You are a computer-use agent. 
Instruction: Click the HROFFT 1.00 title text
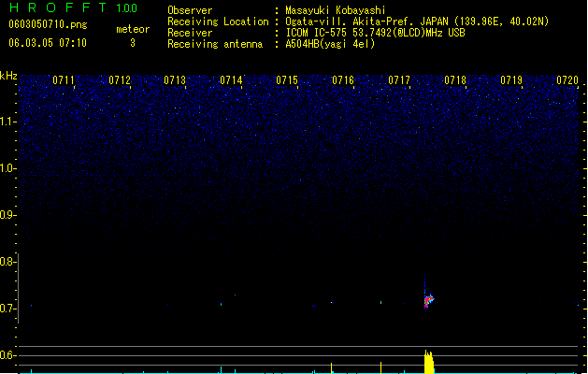coord(73,7)
